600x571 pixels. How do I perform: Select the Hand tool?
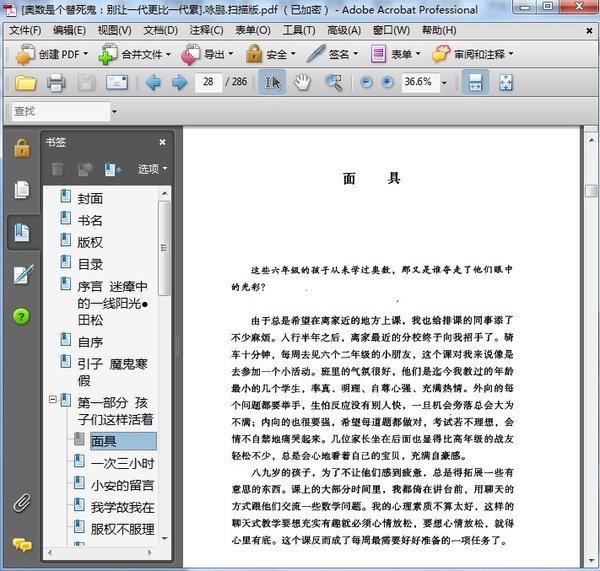point(302,82)
